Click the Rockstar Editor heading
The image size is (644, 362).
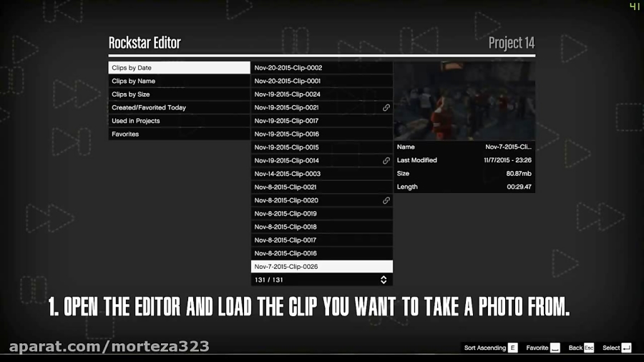(x=145, y=43)
